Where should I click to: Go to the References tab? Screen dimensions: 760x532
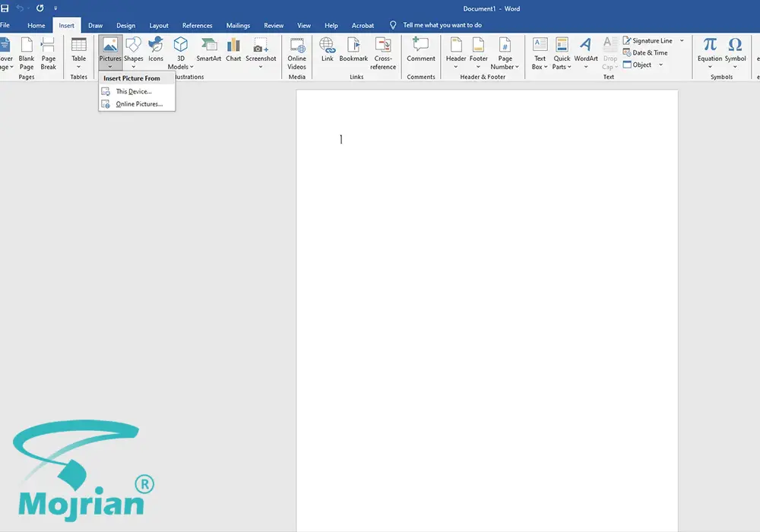(198, 25)
